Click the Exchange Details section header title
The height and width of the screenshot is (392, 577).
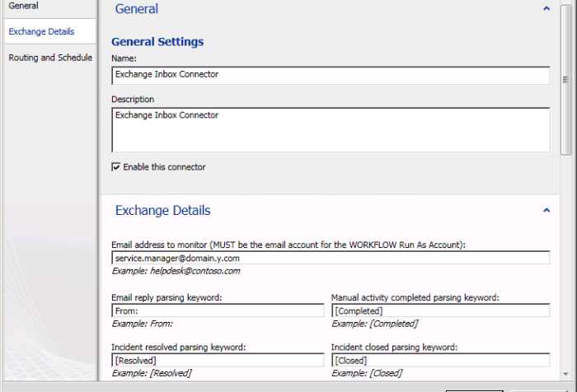[x=162, y=211]
